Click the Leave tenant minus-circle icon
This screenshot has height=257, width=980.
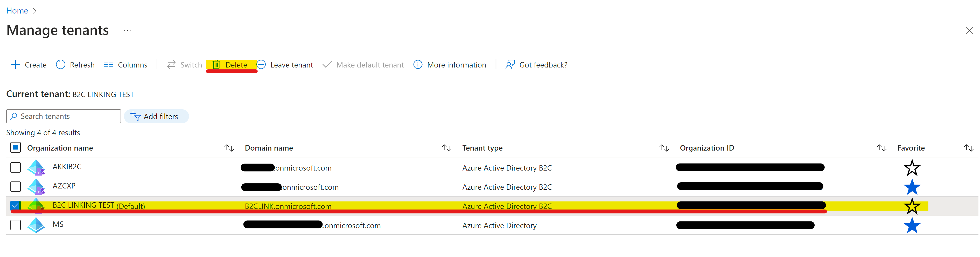[x=261, y=65]
